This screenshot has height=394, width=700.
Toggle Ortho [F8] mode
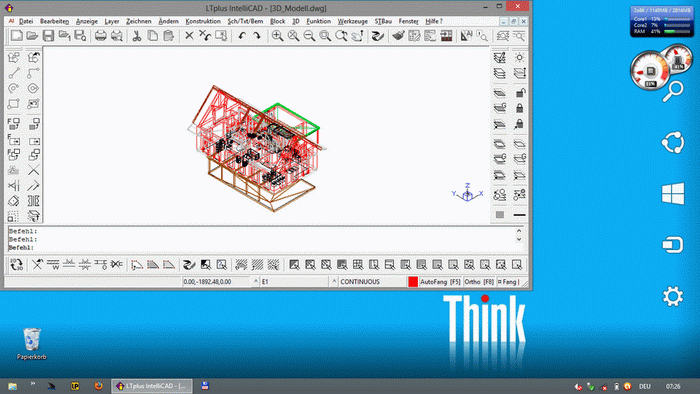479,282
